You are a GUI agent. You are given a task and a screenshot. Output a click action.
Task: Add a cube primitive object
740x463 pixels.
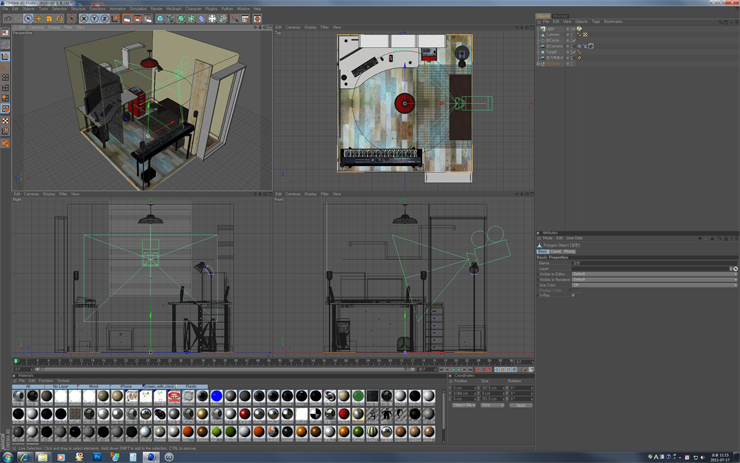(160, 19)
